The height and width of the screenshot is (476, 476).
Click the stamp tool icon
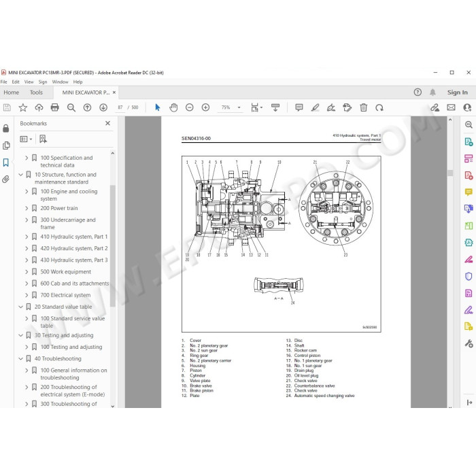(347, 107)
